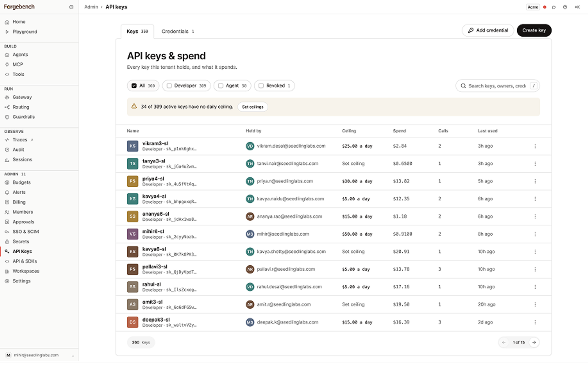Screen dimensions: 588x365
Task: Click Set ceilings in the warning banner
Action: (x=253, y=107)
